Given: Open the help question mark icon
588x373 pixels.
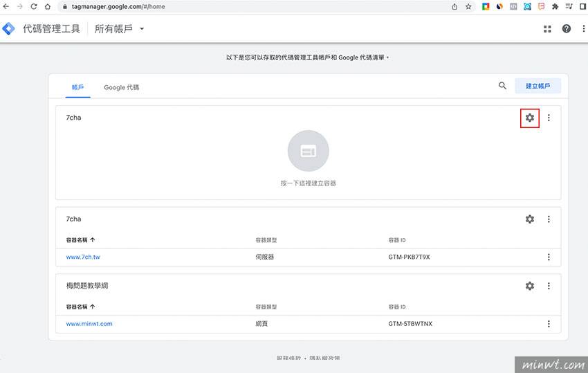Looking at the screenshot, I should (x=567, y=28).
